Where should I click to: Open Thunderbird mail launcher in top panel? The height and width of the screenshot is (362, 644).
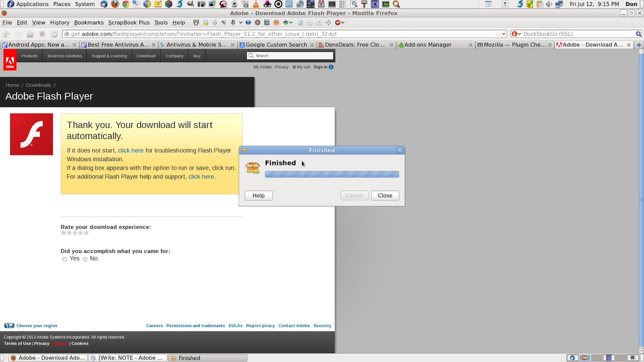104,4
